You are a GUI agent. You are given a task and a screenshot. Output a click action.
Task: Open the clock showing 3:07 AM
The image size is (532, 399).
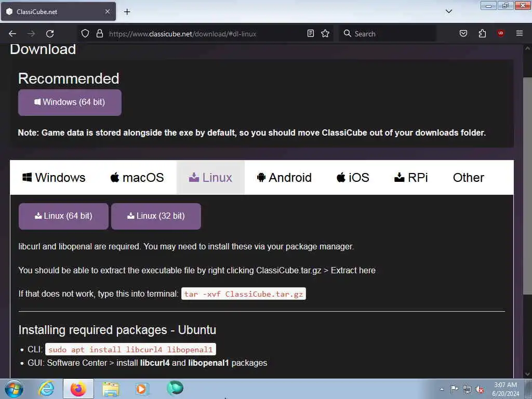(x=505, y=389)
